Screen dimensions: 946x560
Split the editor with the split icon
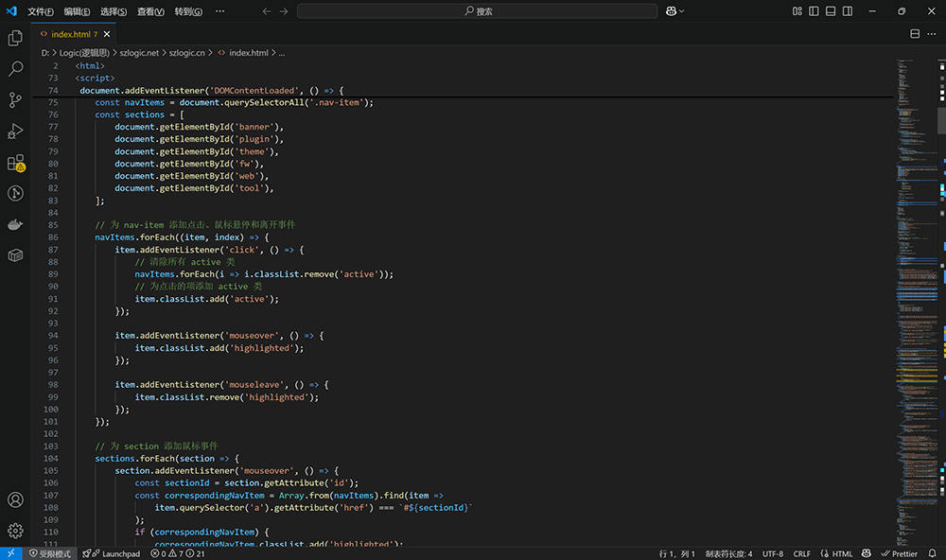coord(915,34)
